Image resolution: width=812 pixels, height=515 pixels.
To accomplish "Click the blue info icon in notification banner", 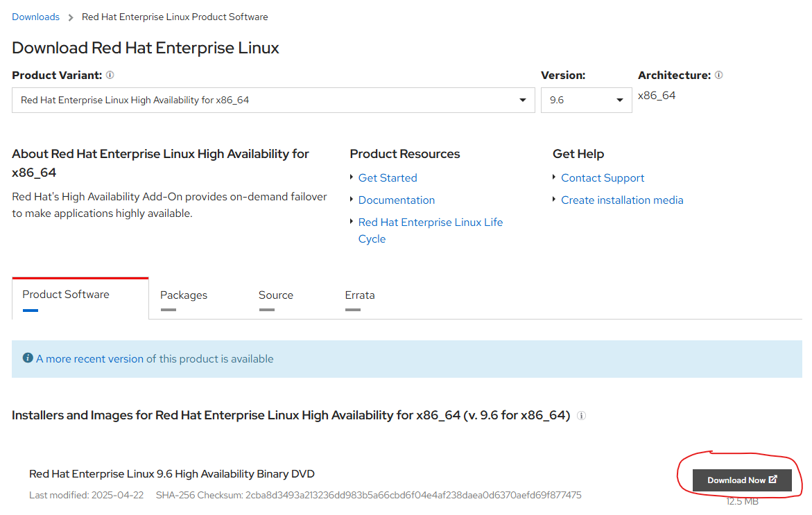I will (28, 358).
